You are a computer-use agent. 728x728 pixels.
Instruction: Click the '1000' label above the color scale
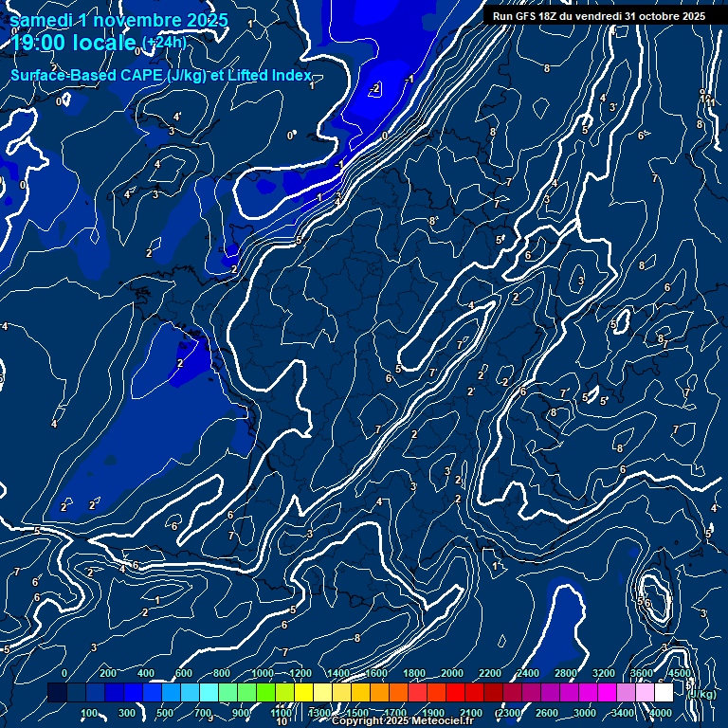click(263, 673)
